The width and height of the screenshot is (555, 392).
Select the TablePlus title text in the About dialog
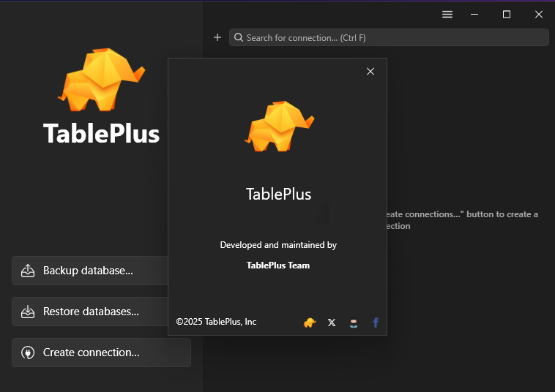[278, 194]
